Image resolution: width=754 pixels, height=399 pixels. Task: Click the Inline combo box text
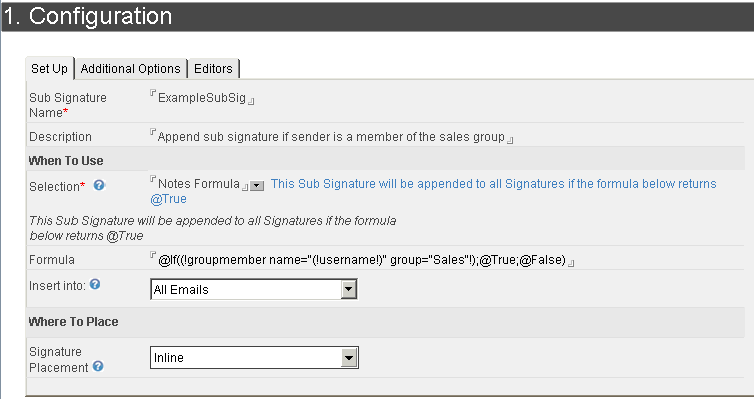point(169,358)
